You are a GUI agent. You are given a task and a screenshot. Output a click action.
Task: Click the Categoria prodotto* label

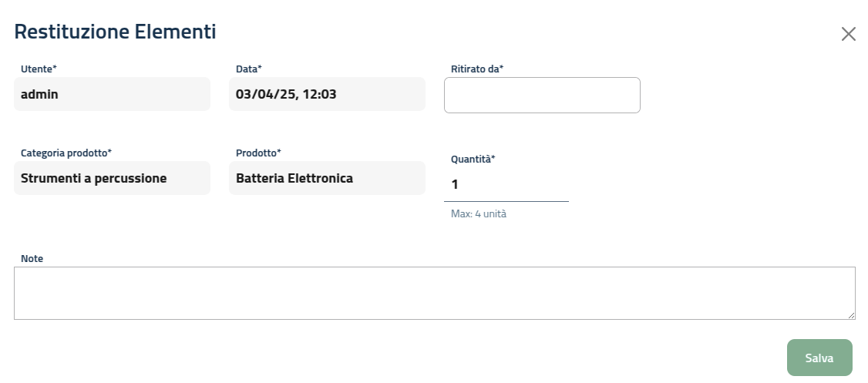(66, 153)
